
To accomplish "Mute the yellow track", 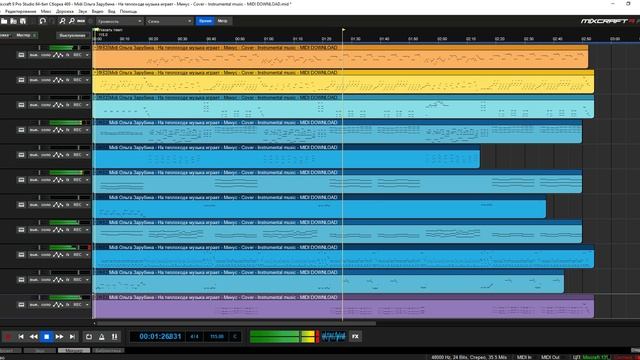I will (34, 80).
